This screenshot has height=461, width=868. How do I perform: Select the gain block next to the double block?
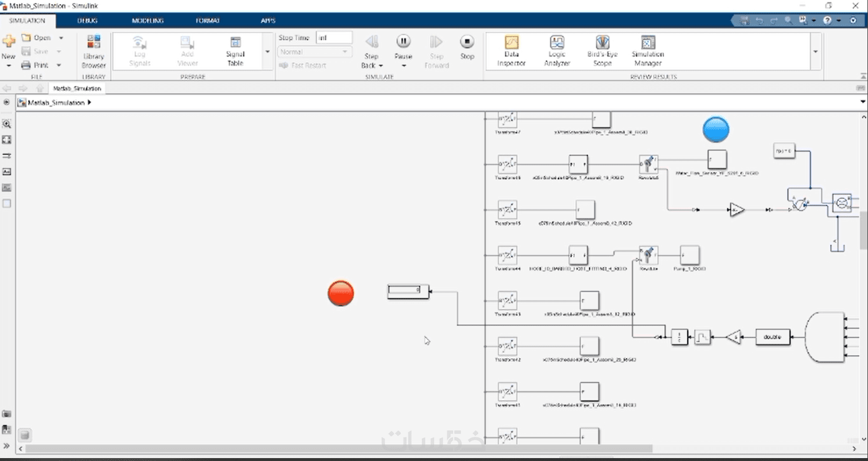click(x=735, y=336)
